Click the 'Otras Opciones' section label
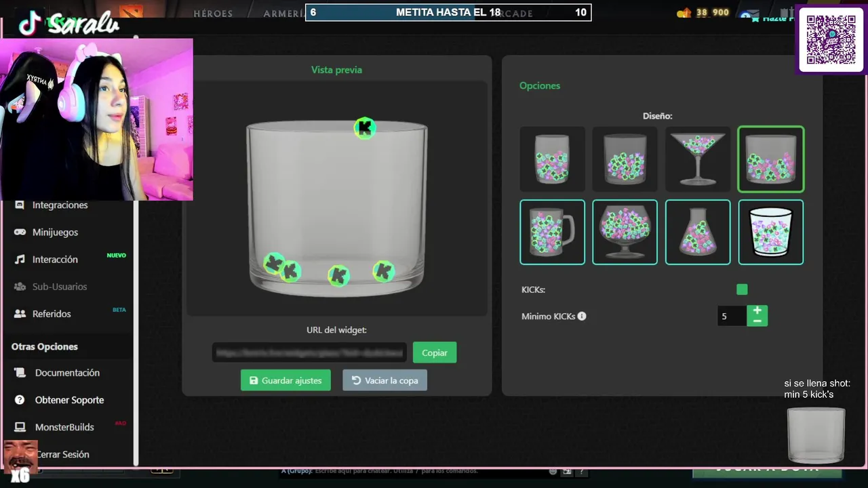 45,346
